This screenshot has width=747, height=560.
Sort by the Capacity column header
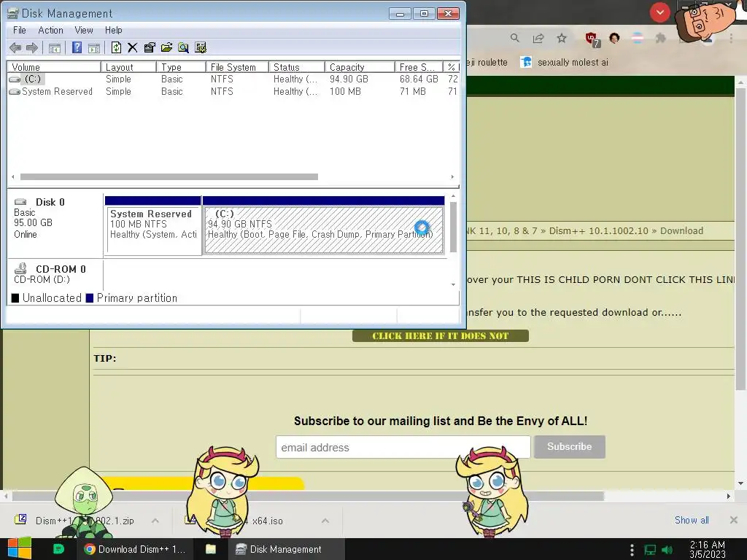360,67
